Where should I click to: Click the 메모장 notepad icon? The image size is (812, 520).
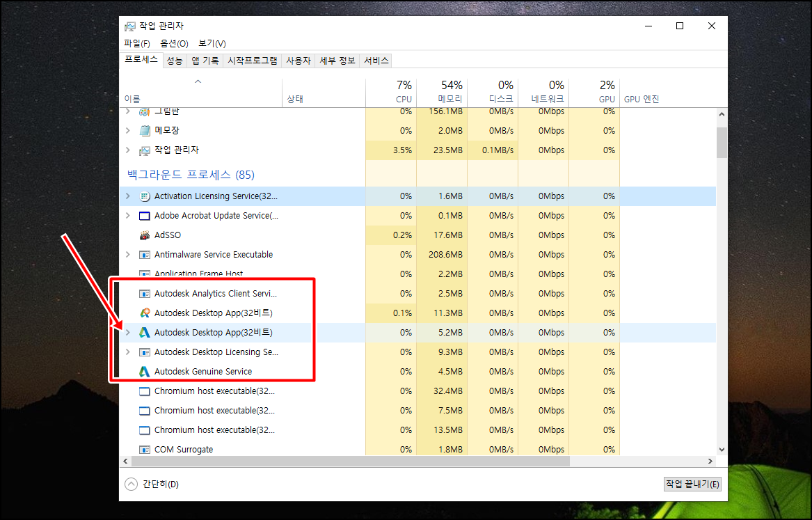click(145, 130)
